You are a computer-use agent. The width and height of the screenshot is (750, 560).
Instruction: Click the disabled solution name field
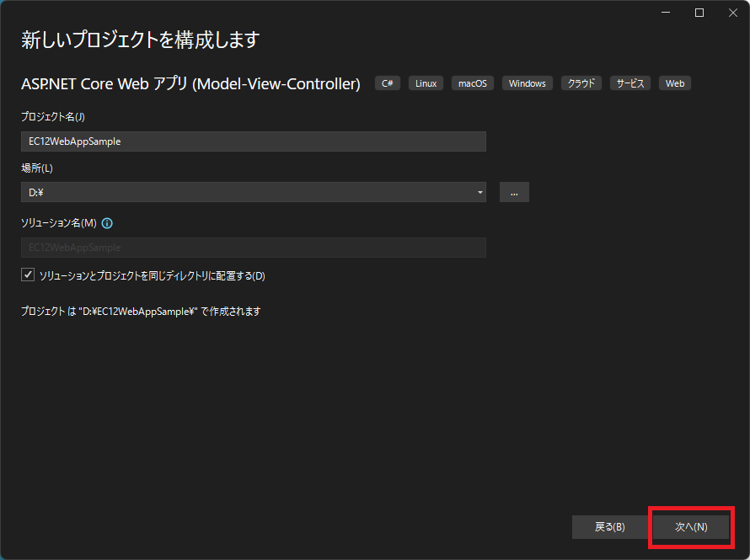coord(254,248)
